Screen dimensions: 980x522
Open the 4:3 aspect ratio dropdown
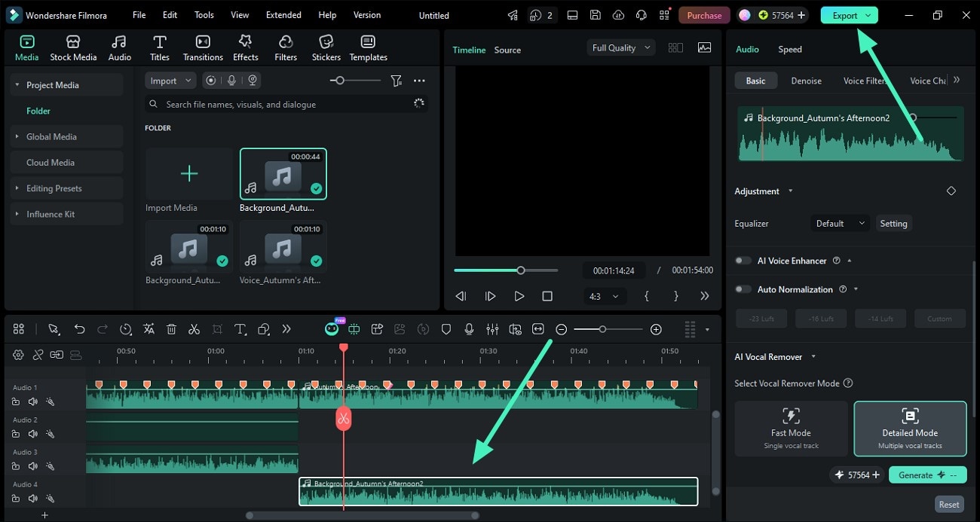coord(604,296)
